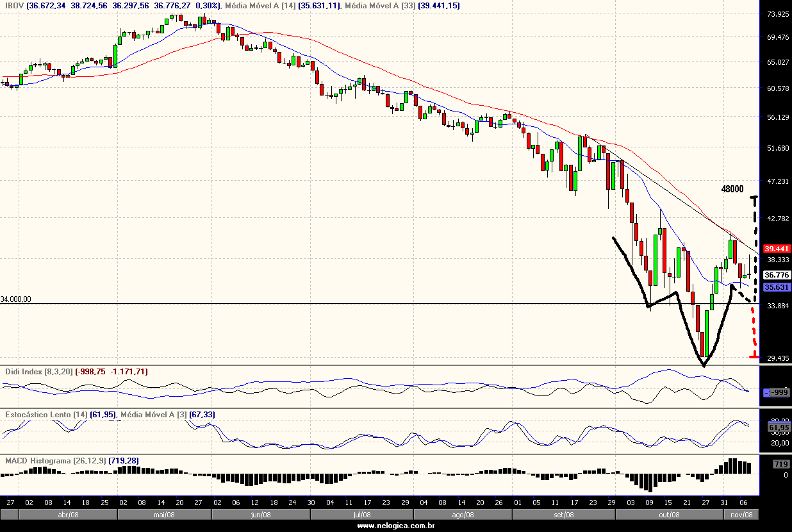This screenshot has height=532, width=792.
Task: Click the day 12 label on the date axis
Action: (255, 503)
